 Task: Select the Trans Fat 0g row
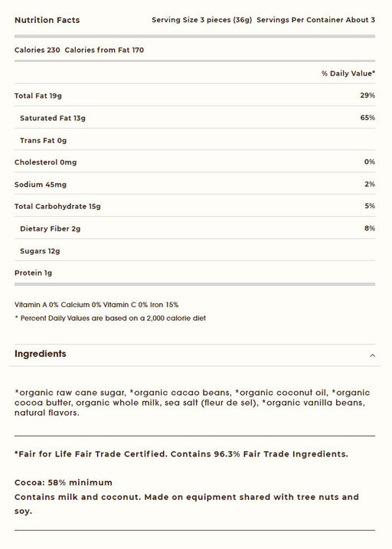point(194,140)
